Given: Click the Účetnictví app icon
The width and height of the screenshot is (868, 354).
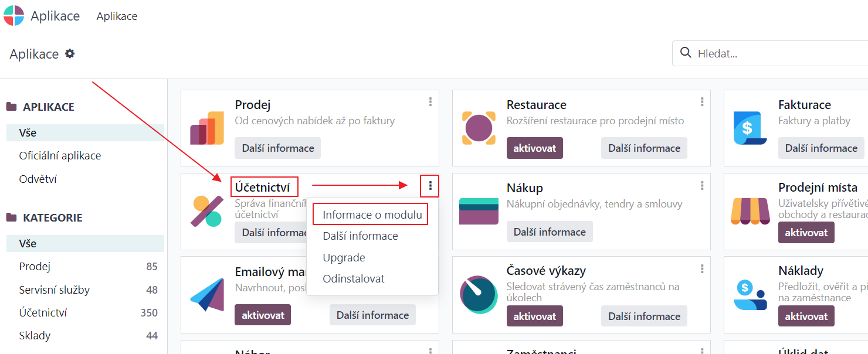Looking at the screenshot, I should coord(207,212).
